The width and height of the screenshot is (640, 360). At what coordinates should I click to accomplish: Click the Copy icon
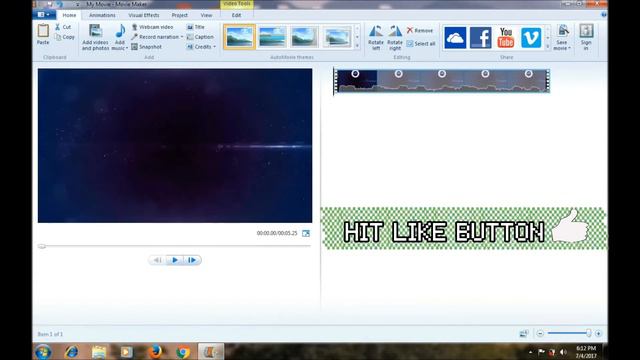58,37
